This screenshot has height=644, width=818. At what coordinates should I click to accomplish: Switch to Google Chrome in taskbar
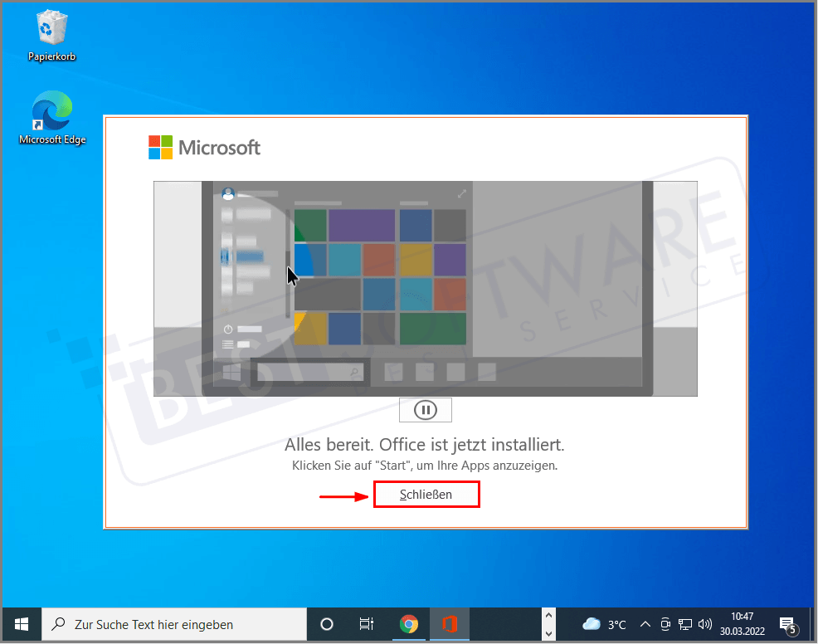408,624
